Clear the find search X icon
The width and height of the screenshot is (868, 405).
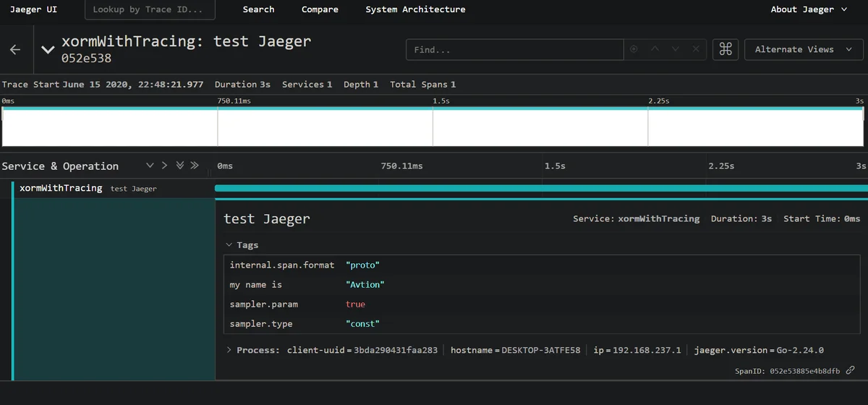coord(696,49)
